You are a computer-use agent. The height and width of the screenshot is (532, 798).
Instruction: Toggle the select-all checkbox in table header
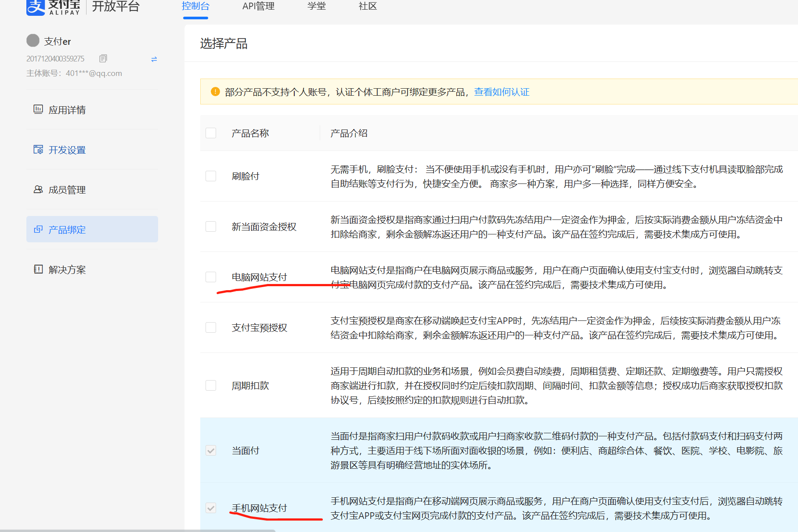(x=211, y=133)
